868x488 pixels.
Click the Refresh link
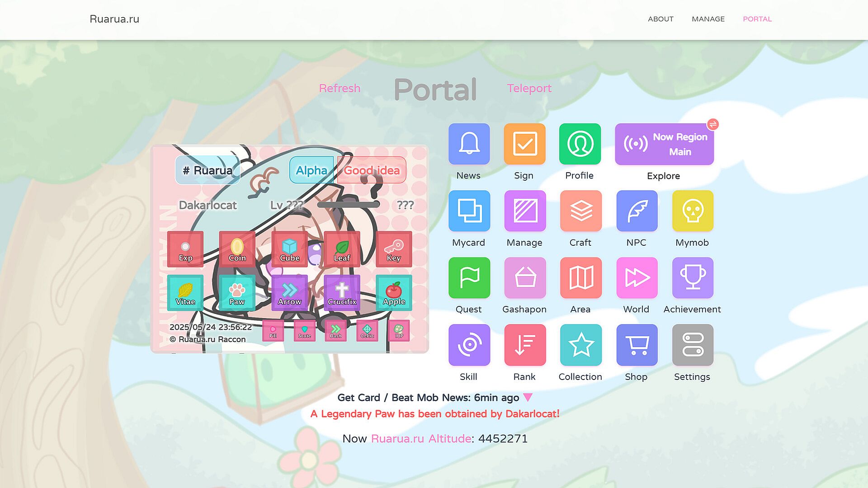point(340,88)
